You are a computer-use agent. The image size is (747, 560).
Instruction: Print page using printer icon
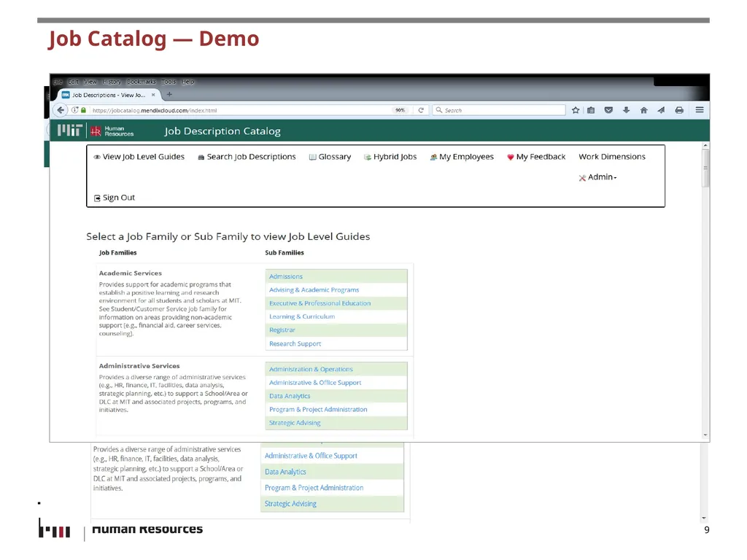pos(679,110)
